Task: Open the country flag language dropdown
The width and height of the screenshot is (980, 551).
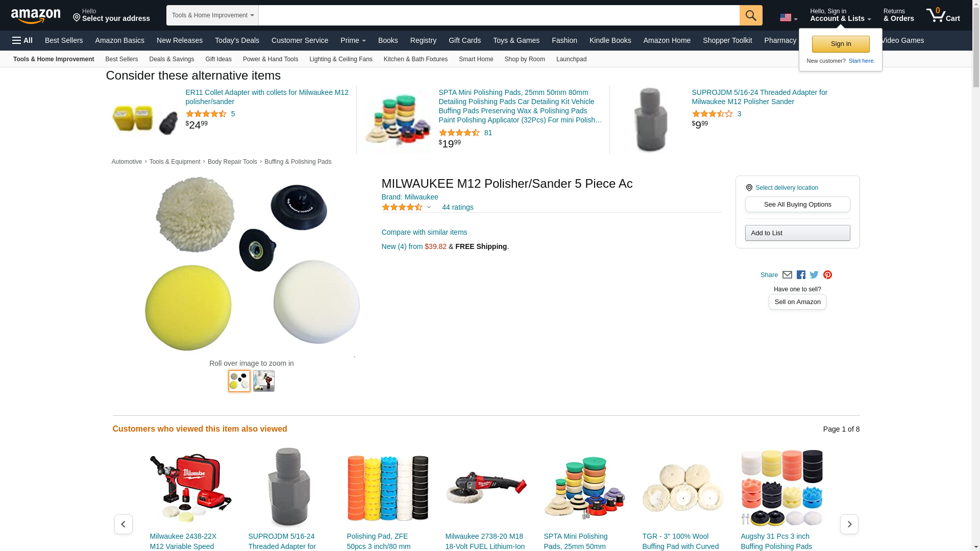Action: [789, 18]
